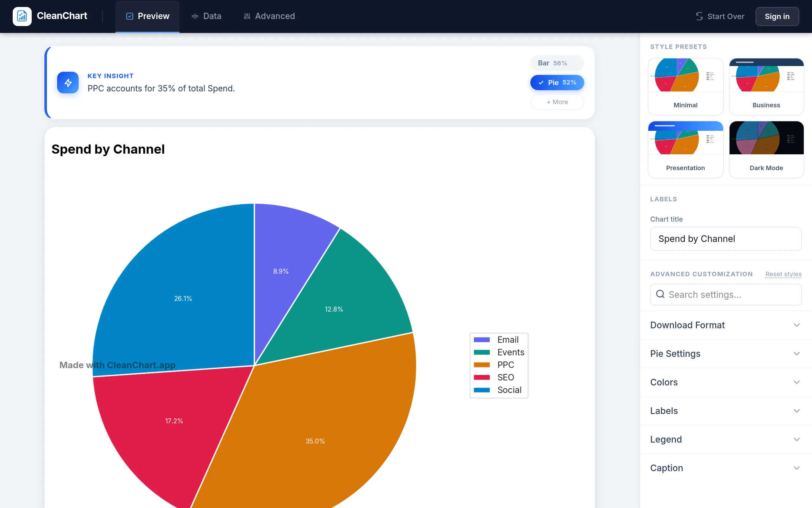Click the 12.8% teal pie slice
This screenshot has height=508, width=812.
334,309
